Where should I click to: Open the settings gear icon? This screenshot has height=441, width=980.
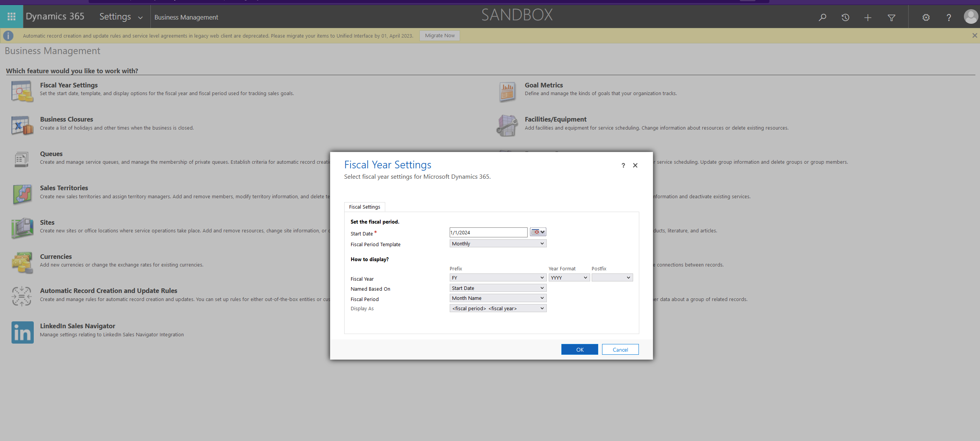tap(926, 17)
